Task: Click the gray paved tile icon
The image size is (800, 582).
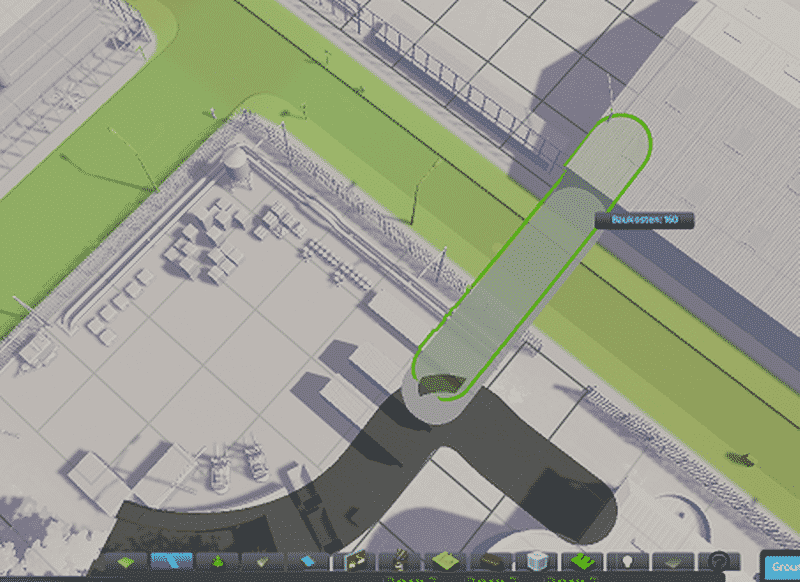Action: [263, 563]
